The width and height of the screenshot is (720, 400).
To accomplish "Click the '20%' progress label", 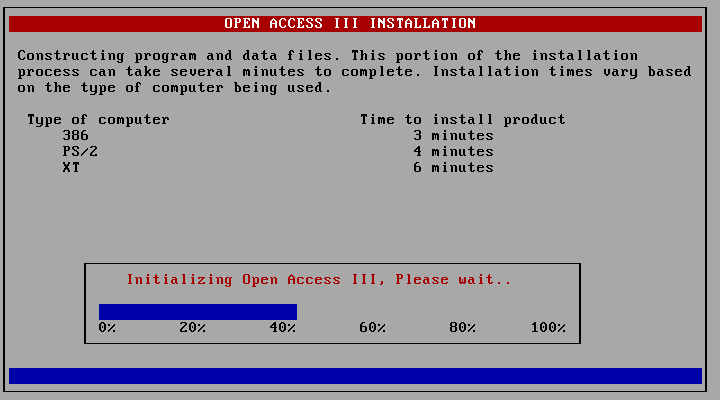I will pyautogui.click(x=192, y=327).
